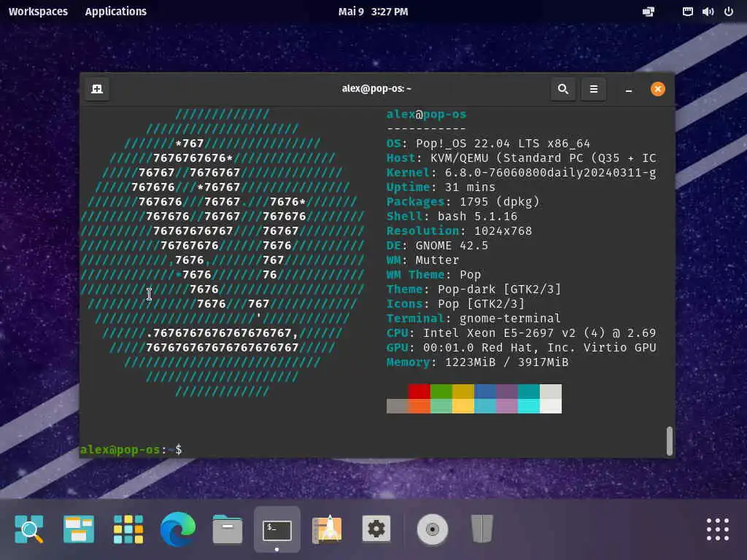Click the Uptime value '31 mins'
This screenshot has width=747, height=560.
pyautogui.click(x=471, y=187)
